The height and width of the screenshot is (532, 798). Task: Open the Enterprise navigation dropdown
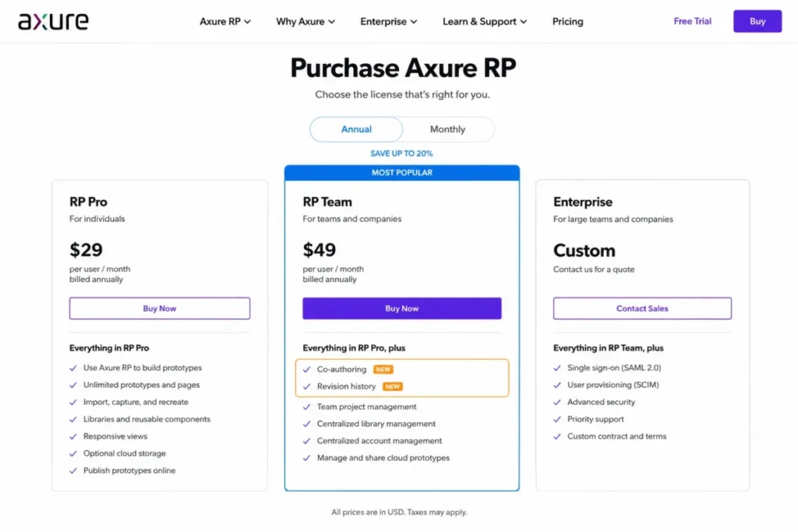tap(388, 21)
